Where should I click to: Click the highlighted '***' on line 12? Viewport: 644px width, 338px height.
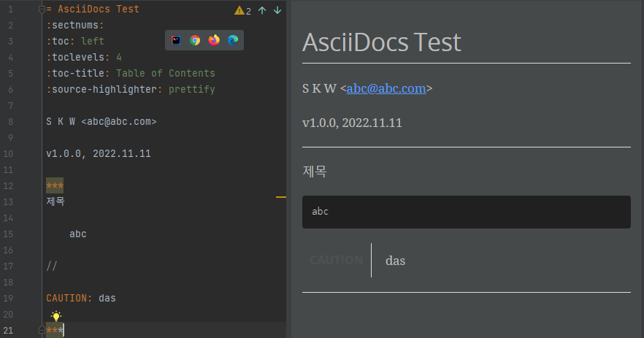(55, 185)
